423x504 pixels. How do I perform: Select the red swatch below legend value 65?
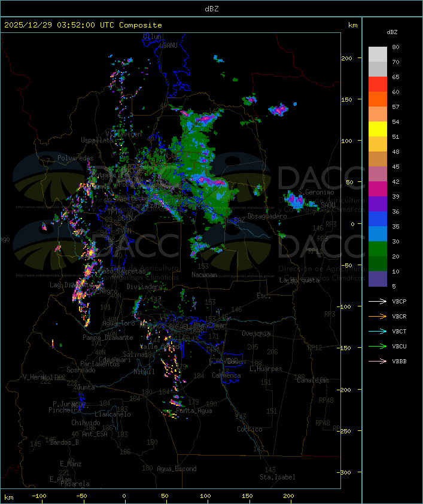point(378,84)
